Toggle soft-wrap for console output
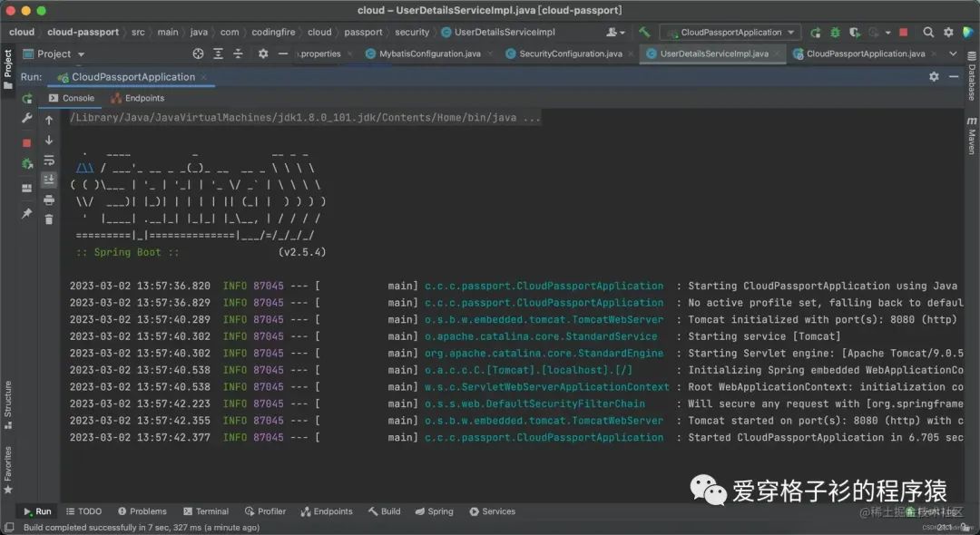 click(49, 160)
